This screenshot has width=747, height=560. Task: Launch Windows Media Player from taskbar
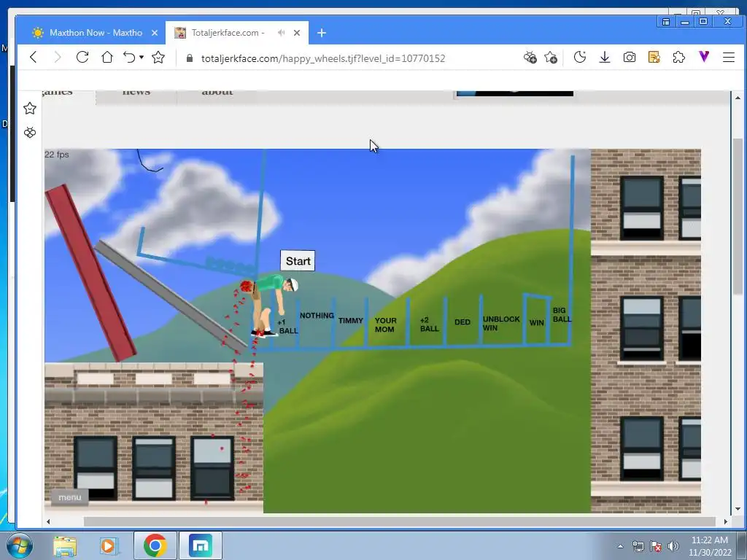[108, 545]
